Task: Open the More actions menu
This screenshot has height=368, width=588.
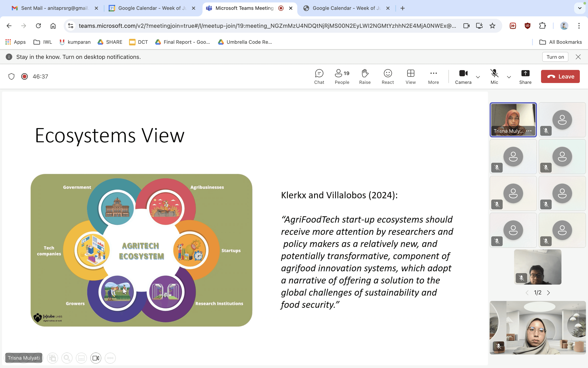Action: pyautogui.click(x=433, y=77)
